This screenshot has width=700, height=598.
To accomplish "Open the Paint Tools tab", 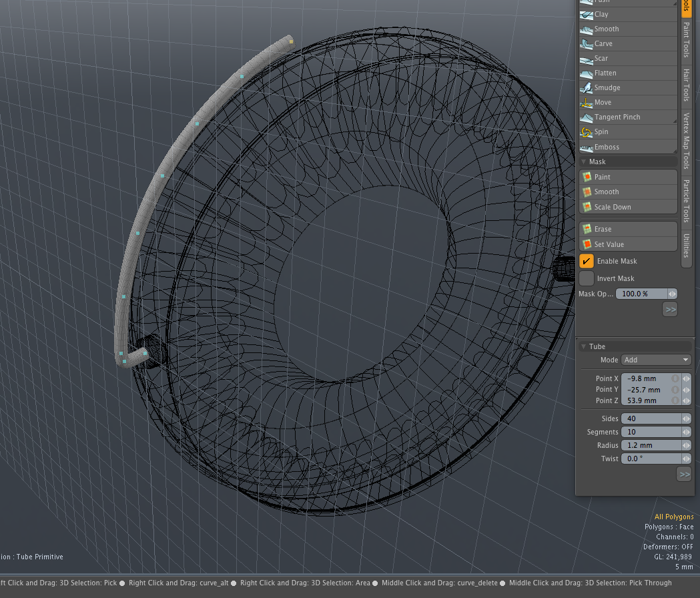I will [x=687, y=40].
